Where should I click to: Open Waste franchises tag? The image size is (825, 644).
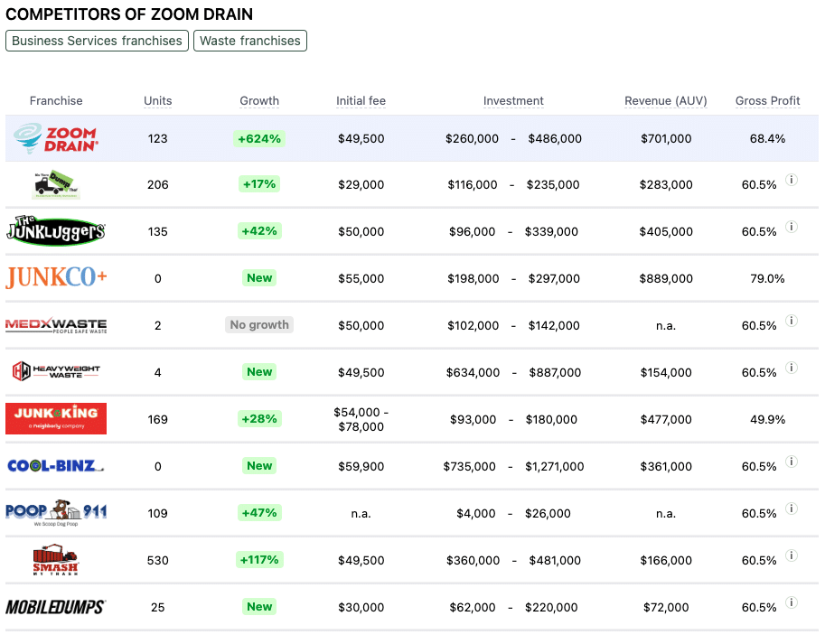click(250, 41)
